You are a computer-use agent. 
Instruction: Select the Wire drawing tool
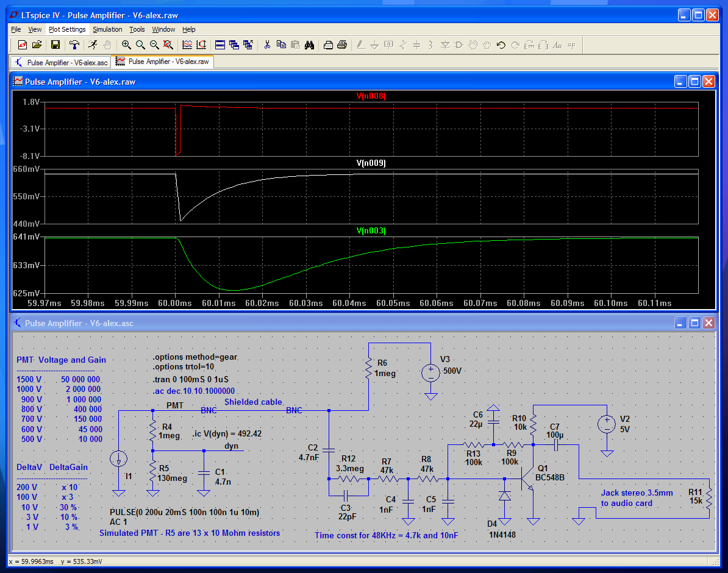coord(360,44)
